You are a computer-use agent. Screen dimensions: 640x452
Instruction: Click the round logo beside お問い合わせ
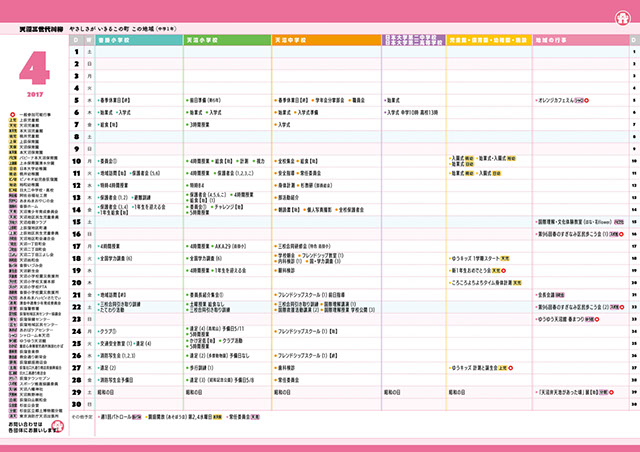pos(58,426)
